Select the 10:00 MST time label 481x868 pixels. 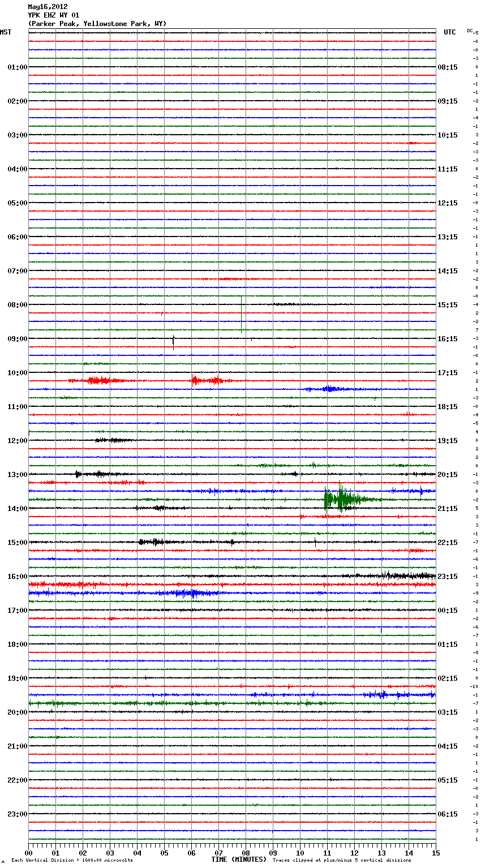(x=17, y=373)
